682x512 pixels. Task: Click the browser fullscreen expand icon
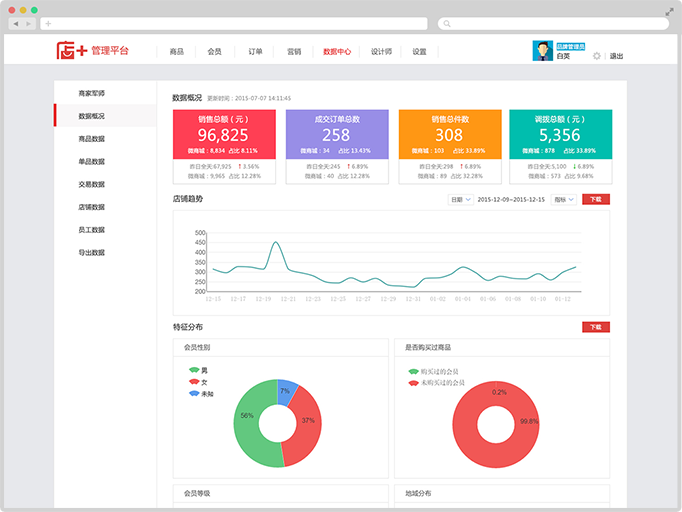pos(669,11)
